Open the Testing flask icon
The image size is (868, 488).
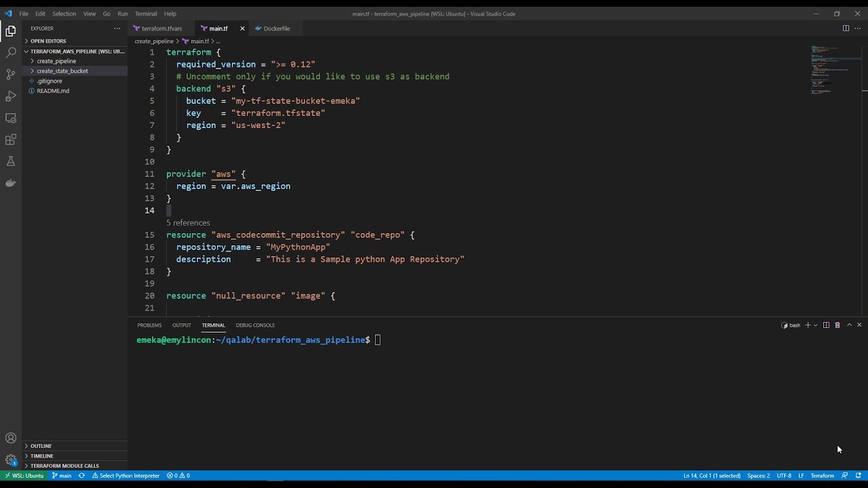pos(11,161)
